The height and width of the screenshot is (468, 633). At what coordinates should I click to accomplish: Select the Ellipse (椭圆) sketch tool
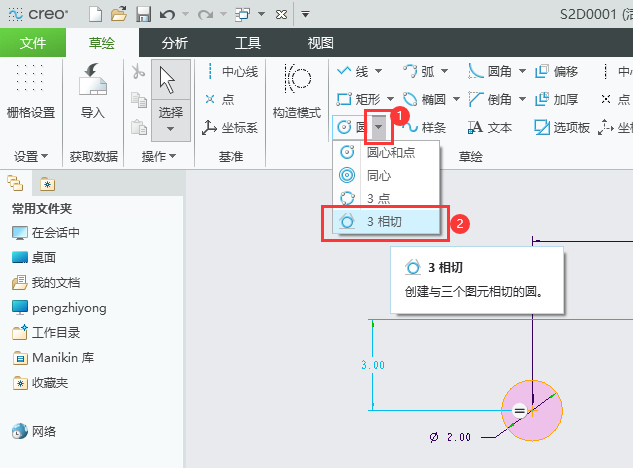pos(424,99)
